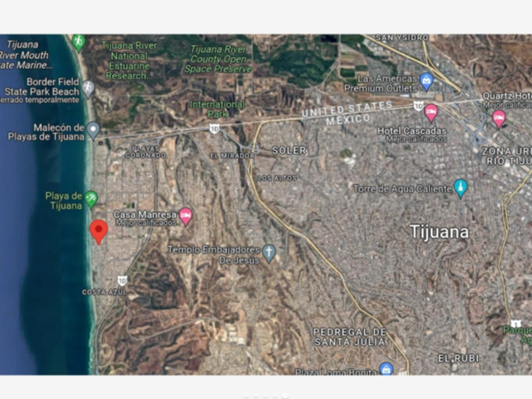Select Border Field State Park Beach pin

[88, 89]
